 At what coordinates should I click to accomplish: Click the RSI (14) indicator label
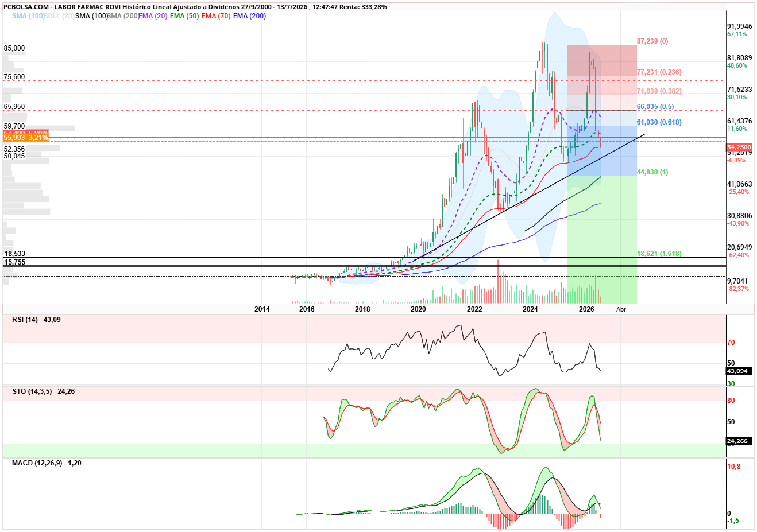[25, 320]
